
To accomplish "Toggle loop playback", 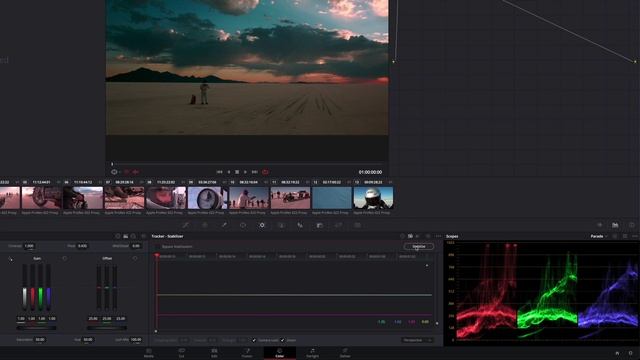I will [265, 172].
